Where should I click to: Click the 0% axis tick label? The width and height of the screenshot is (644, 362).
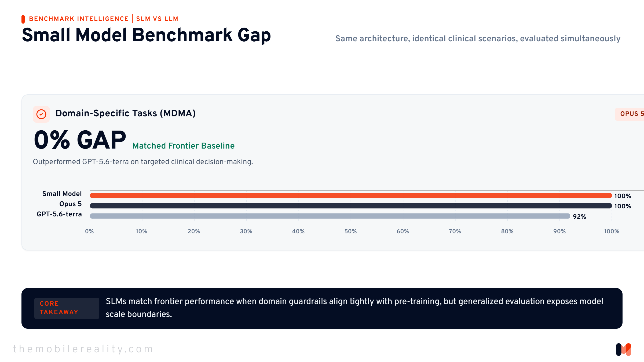point(89,231)
